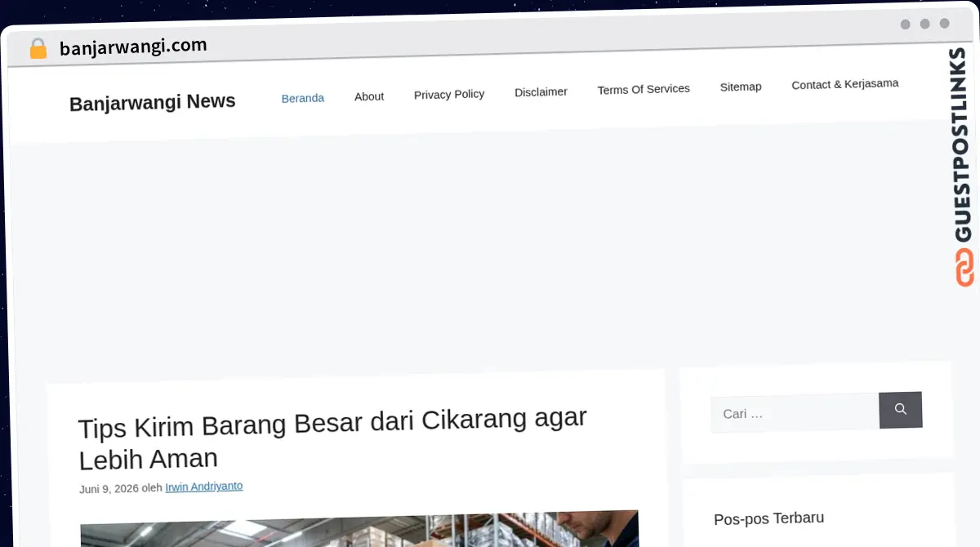This screenshot has width=980, height=547.
Task: Click the Juni 9, 2026 post date
Action: [109, 489]
